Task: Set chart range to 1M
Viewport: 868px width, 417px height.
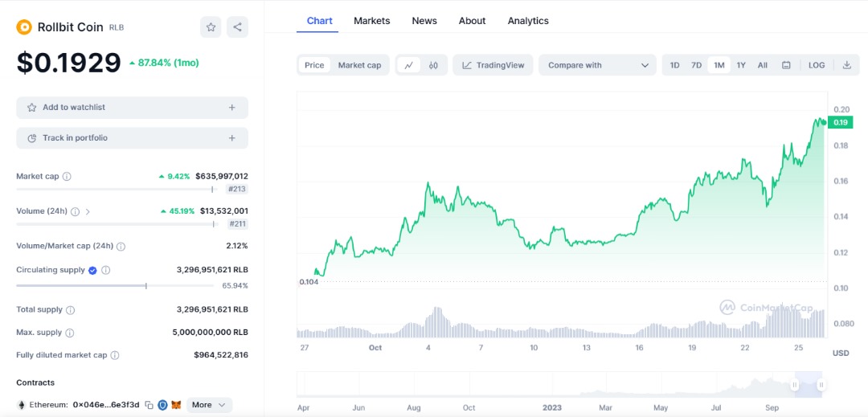Action: [719, 65]
